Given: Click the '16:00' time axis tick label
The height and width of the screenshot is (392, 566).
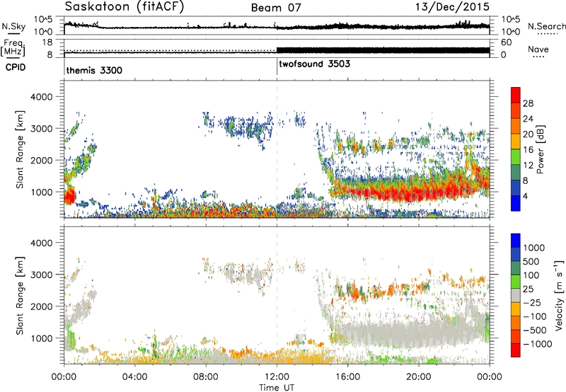Looking at the screenshot, I should pyautogui.click(x=347, y=377).
